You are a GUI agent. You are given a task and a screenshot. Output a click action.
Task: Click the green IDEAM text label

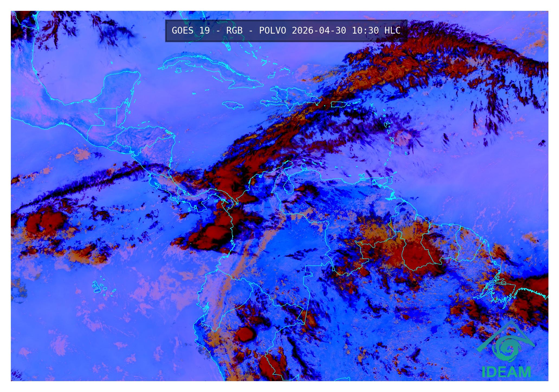[506, 372]
